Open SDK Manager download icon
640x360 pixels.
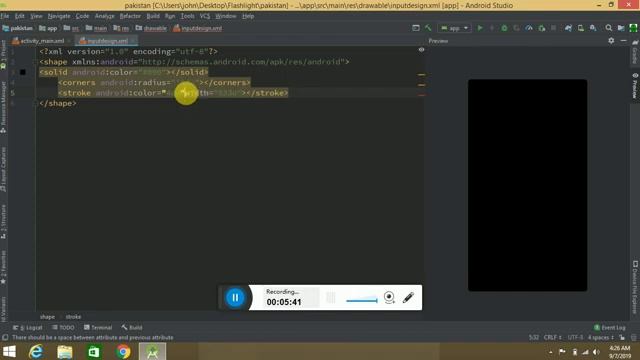593,28
